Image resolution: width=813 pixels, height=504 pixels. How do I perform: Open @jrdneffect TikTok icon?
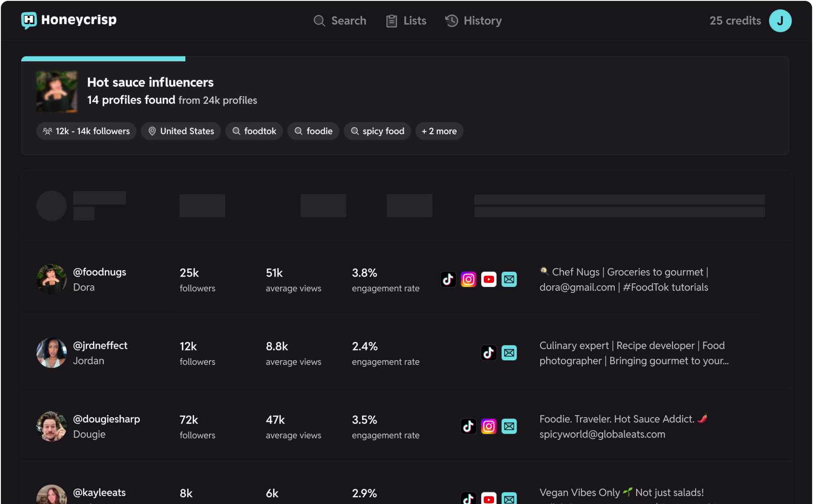point(488,353)
